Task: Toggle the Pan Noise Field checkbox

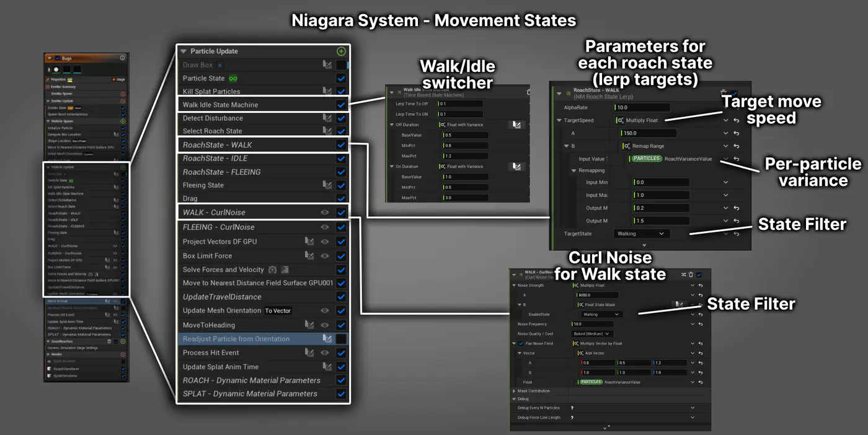Action: coord(521,343)
